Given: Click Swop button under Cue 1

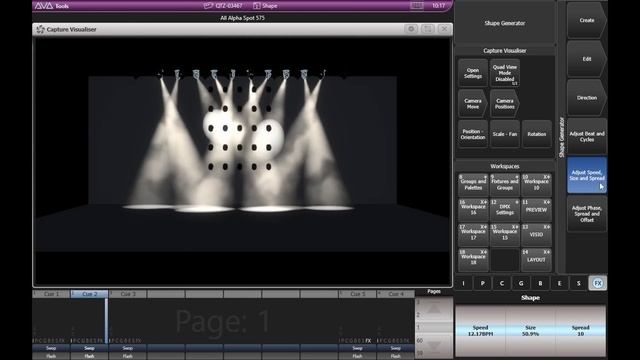Looking at the screenshot, I should 51,348.
